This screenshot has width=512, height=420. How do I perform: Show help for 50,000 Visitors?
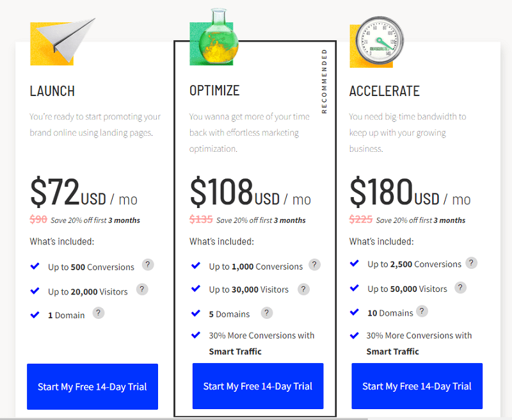[x=460, y=287]
